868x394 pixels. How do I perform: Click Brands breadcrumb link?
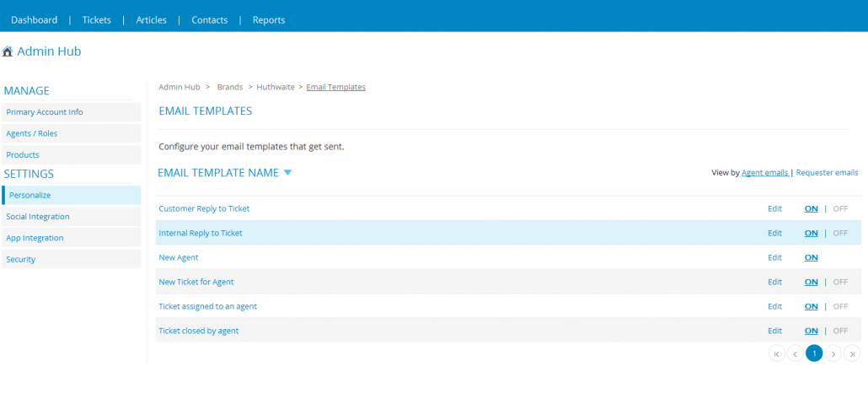(230, 87)
